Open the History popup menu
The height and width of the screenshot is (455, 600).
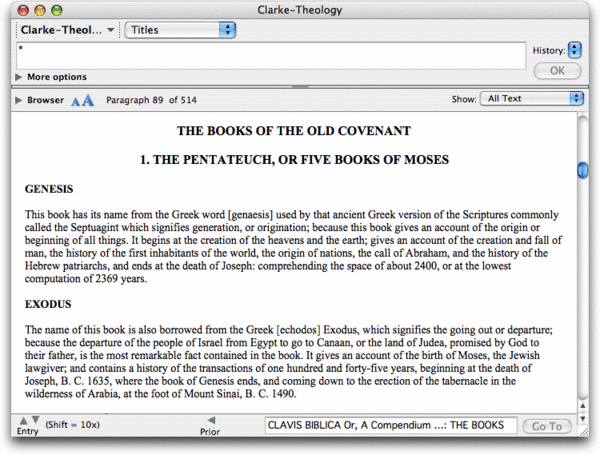(x=574, y=50)
